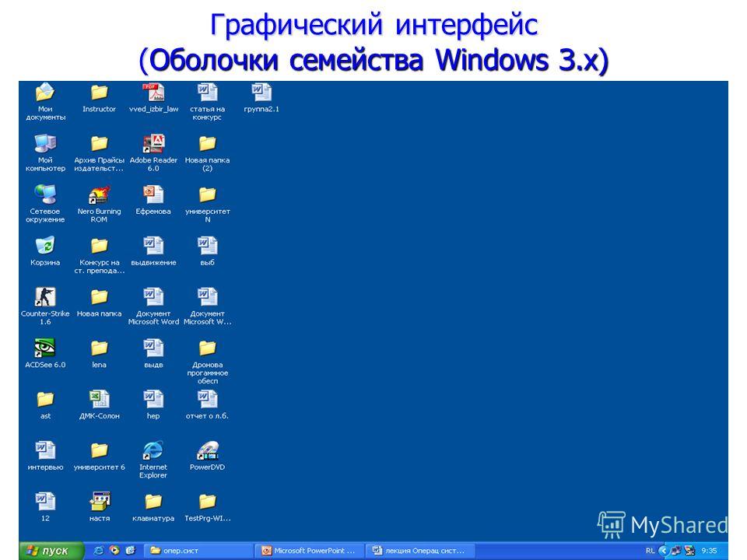Launch the Nero Burning ROM shortcut

[99, 194]
